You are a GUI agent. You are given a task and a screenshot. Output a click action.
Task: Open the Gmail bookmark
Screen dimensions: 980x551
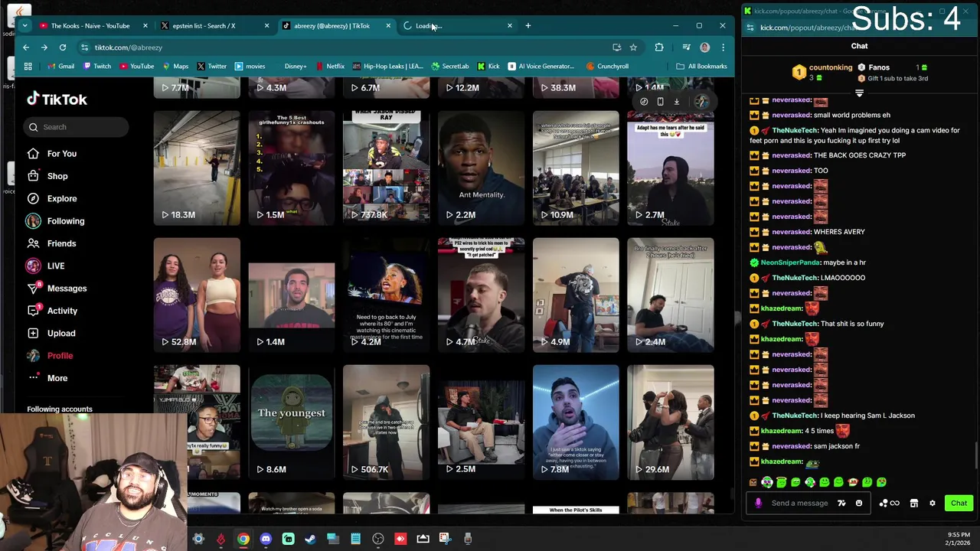tap(60, 67)
